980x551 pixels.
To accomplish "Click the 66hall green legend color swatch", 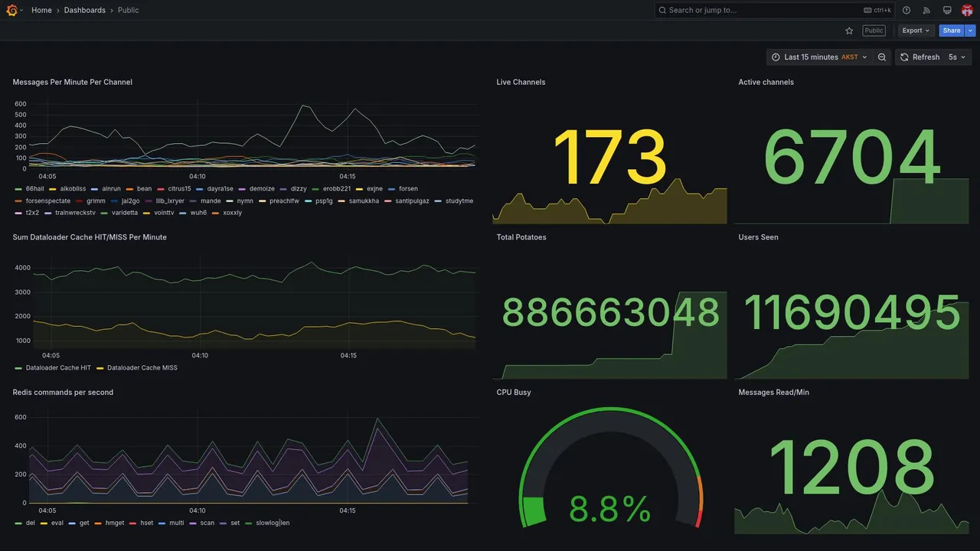I will click(18, 189).
